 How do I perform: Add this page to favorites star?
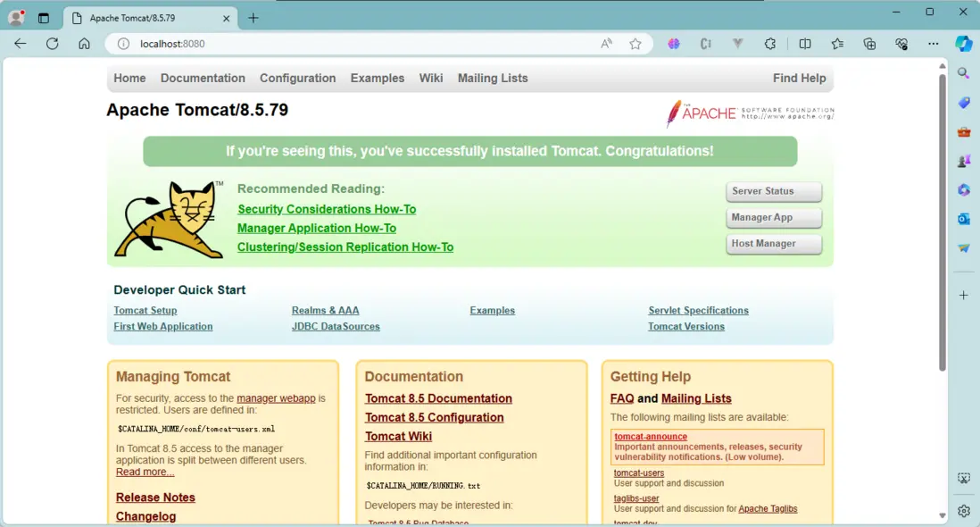pos(635,44)
